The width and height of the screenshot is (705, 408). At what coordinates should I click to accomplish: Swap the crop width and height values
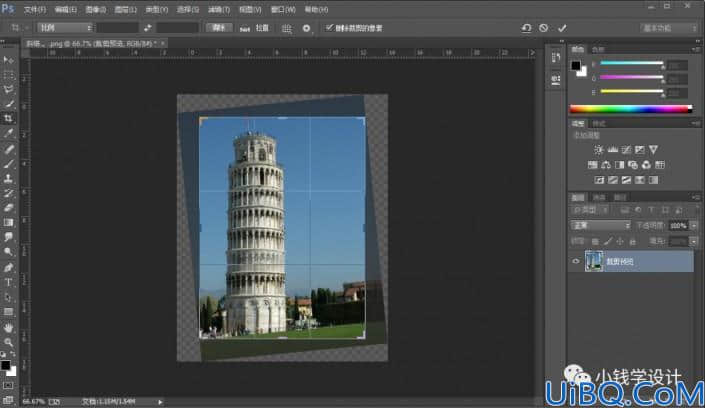147,28
